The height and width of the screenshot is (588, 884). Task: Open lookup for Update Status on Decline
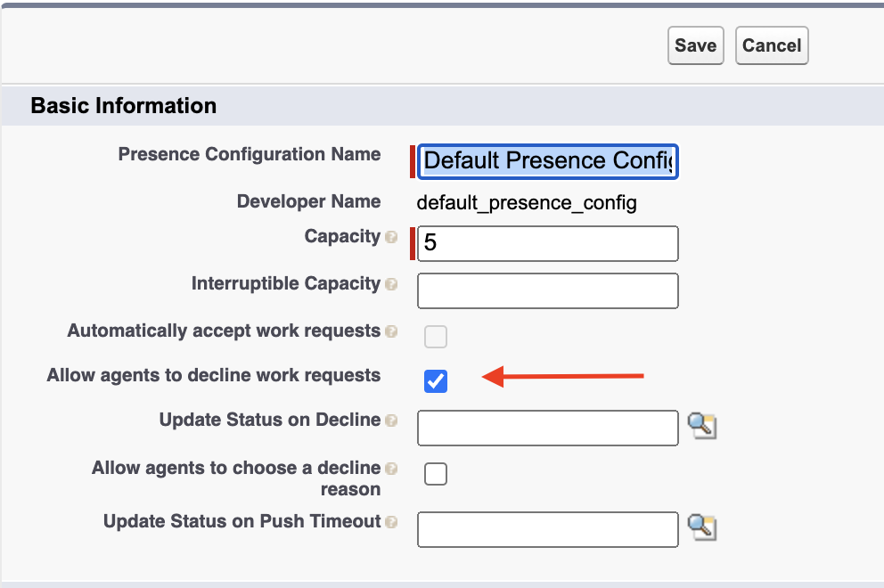[702, 426]
